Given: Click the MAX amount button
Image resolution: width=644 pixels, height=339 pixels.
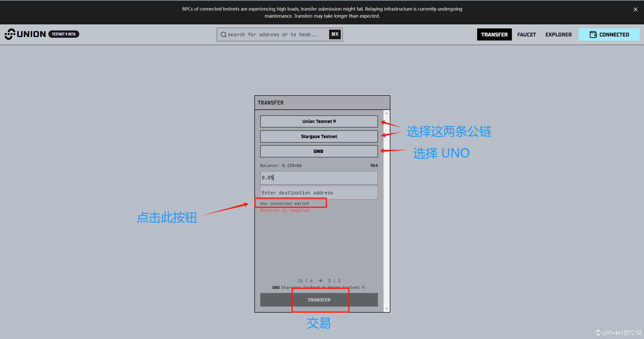Looking at the screenshot, I should point(374,165).
